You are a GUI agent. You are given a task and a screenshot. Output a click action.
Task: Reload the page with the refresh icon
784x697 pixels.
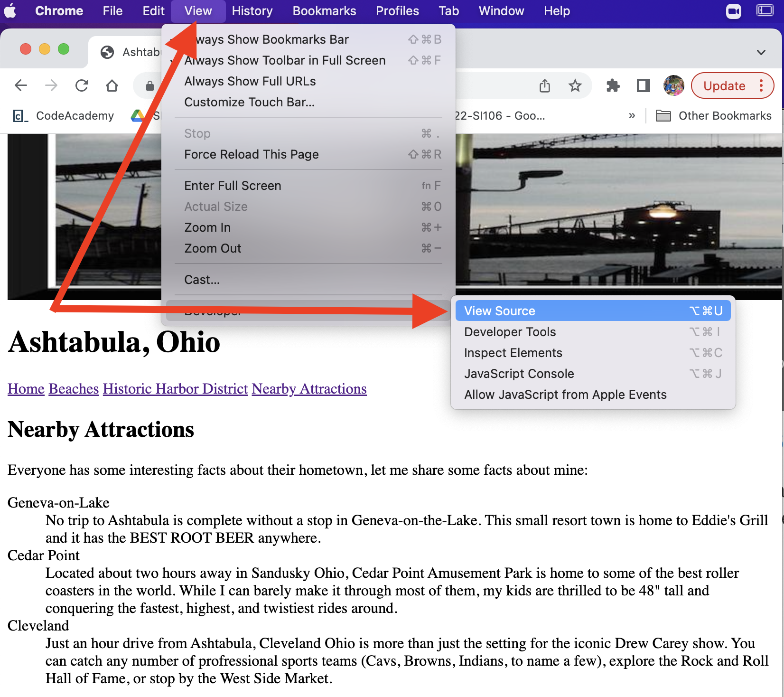pos(82,85)
